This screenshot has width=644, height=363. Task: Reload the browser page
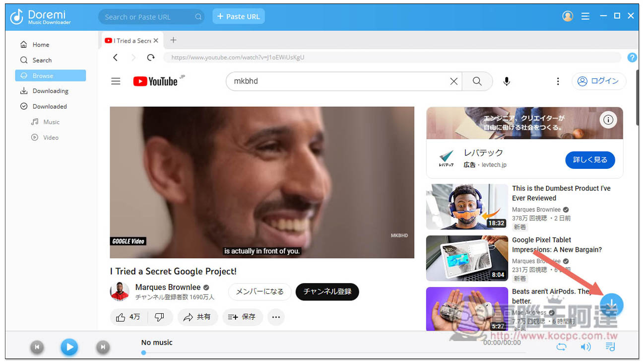coord(151,58)
